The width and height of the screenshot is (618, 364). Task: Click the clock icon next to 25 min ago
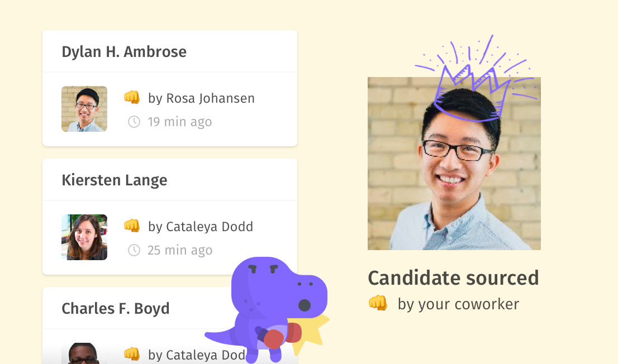click(134, 250)
